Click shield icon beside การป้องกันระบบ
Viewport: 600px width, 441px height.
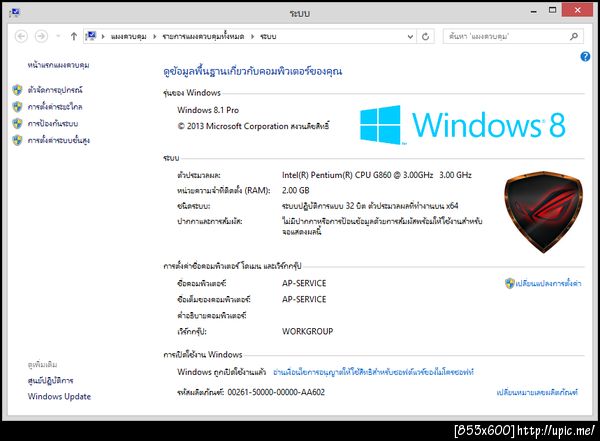point(17,124)
